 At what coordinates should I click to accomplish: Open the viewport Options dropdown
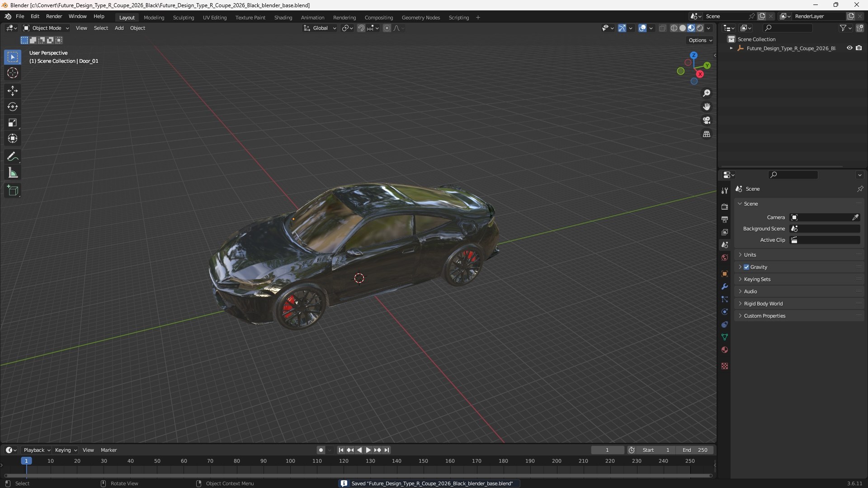(x=700, y=40)
